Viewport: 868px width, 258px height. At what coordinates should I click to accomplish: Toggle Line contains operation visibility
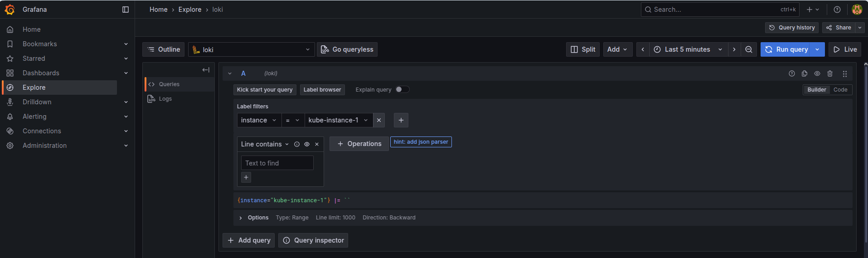[307, 144]
